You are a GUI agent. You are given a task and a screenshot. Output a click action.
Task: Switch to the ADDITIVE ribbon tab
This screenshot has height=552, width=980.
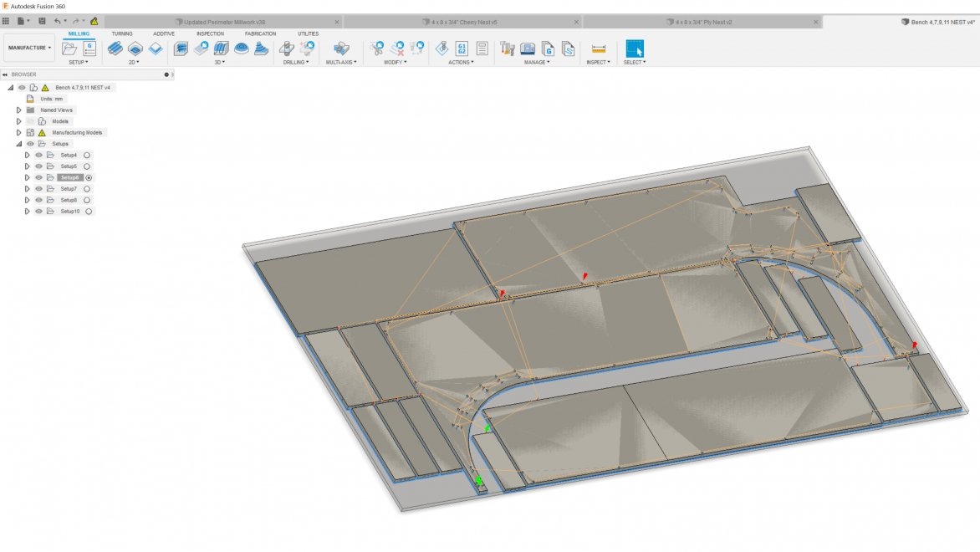click(x=164, y=33)
